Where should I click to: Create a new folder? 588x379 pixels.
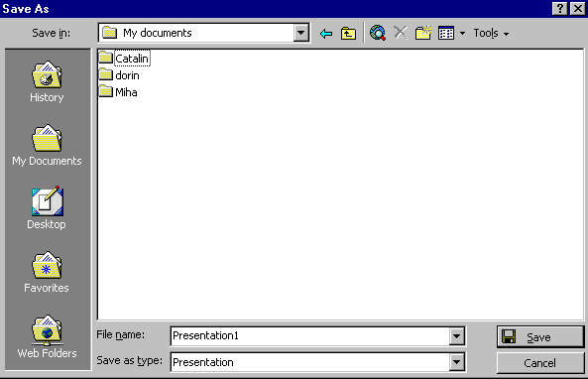pos(423,33)
